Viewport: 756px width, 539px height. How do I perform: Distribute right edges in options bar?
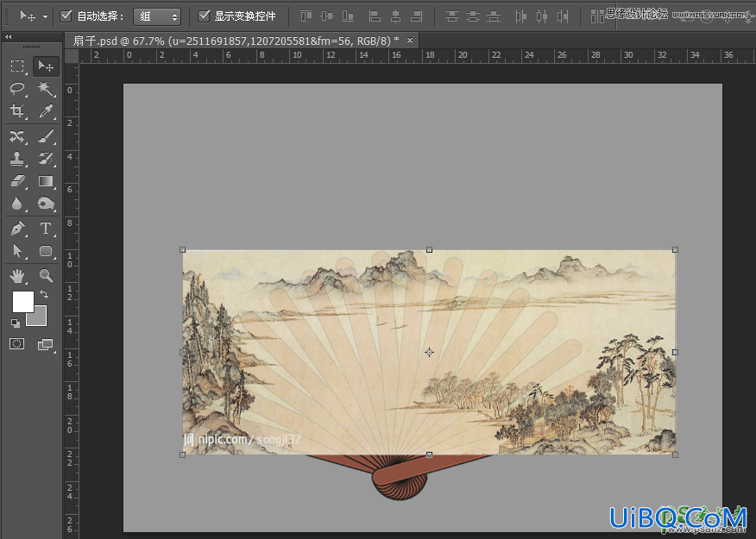coord(562,16)
